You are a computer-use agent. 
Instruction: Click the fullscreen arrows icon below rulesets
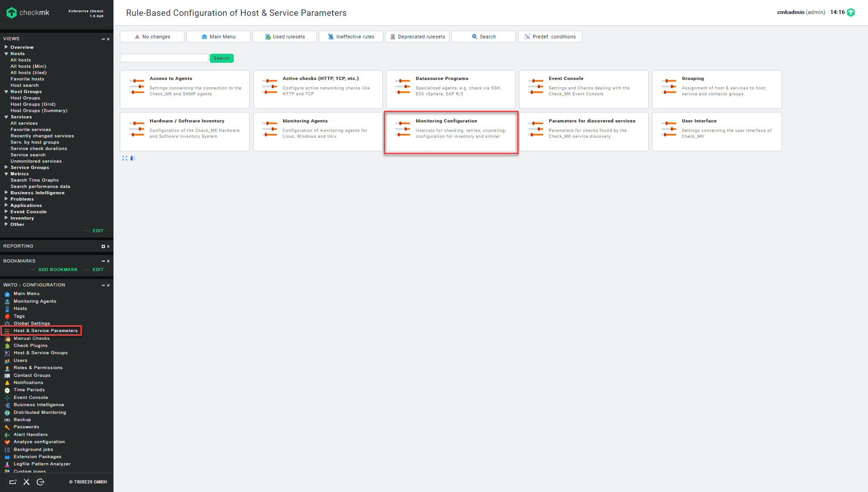click(125, 158)
